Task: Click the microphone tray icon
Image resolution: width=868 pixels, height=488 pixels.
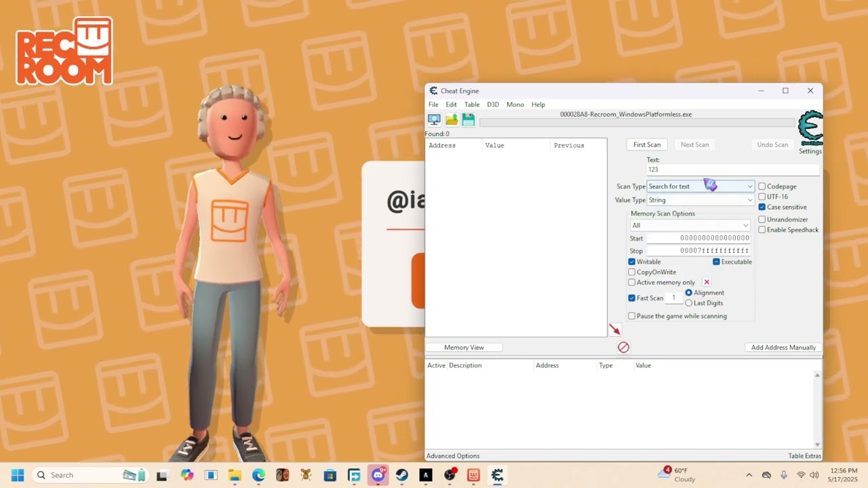Action: [784, 475]
